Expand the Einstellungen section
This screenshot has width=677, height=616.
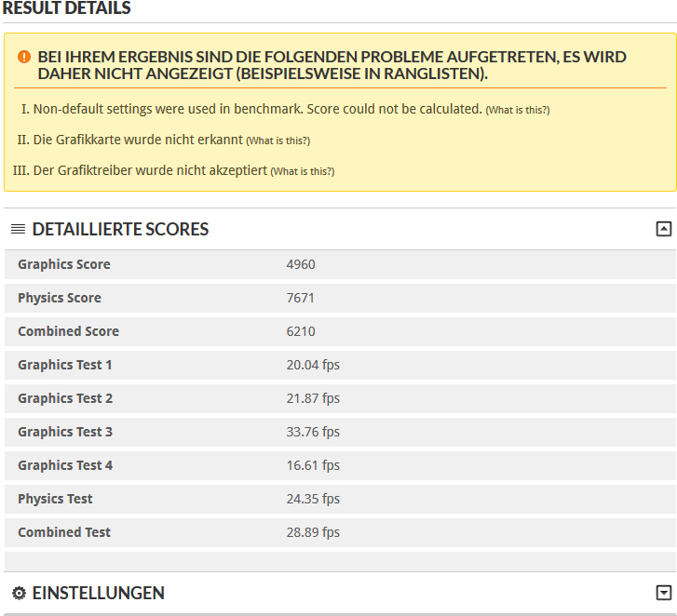(x=663, y=593)
